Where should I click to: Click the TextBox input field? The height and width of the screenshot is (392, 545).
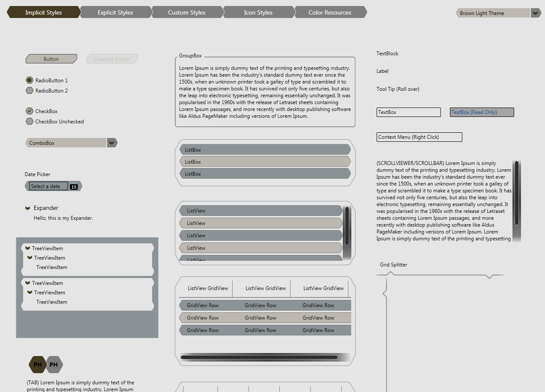(409, 112)
